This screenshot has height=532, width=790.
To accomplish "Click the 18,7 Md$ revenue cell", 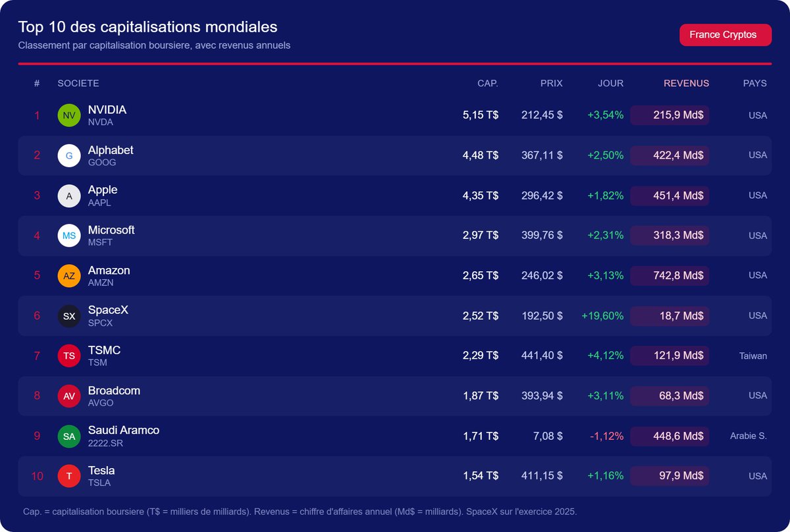I will point(670,316).
